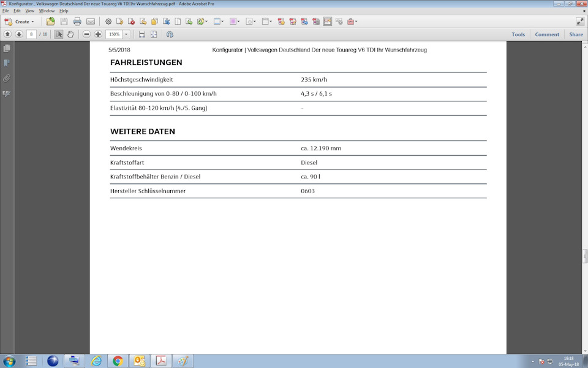The height and width of the screenshot is (368, 588).
Task: Open the View menu
Action: (29, 11)
